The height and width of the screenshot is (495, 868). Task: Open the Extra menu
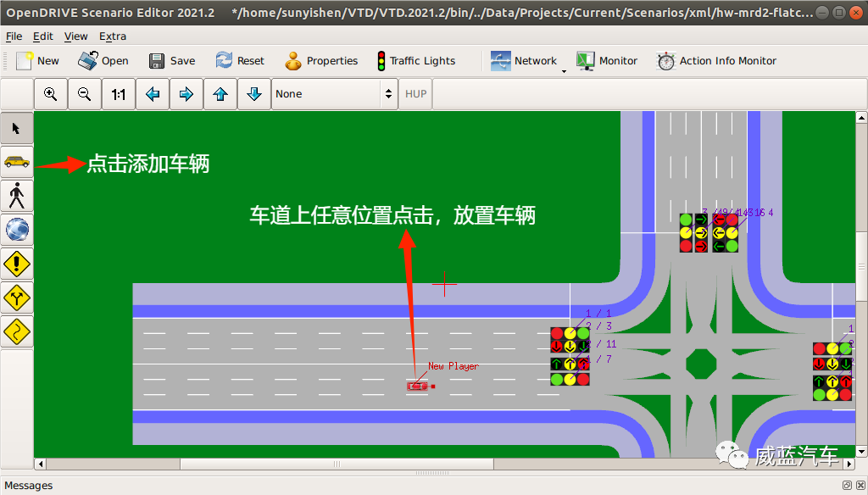coord(112,36)
